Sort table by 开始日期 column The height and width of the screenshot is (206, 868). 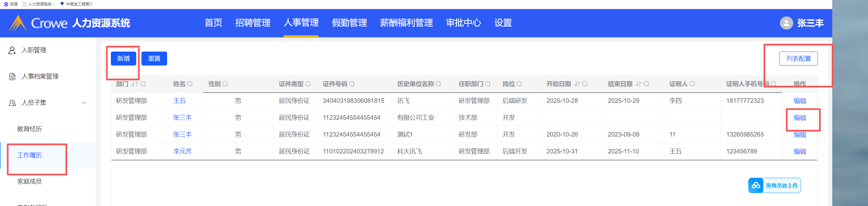[x=577, y=84]
